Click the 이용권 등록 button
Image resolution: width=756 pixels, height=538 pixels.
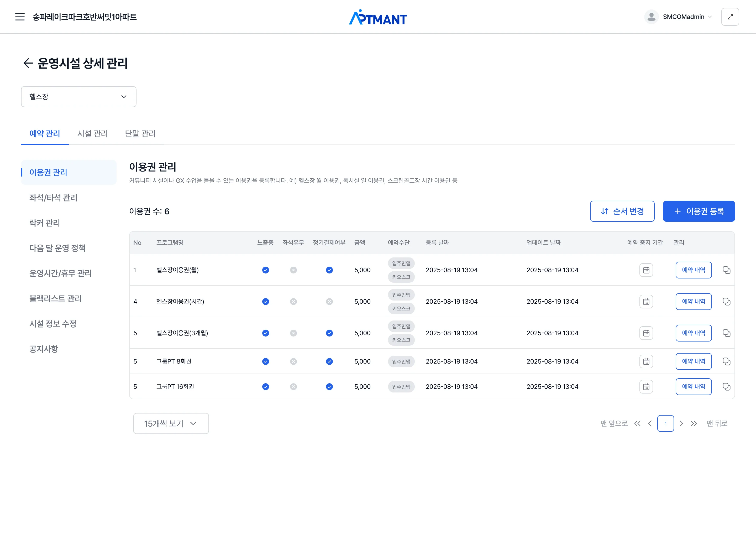point(699,211)
